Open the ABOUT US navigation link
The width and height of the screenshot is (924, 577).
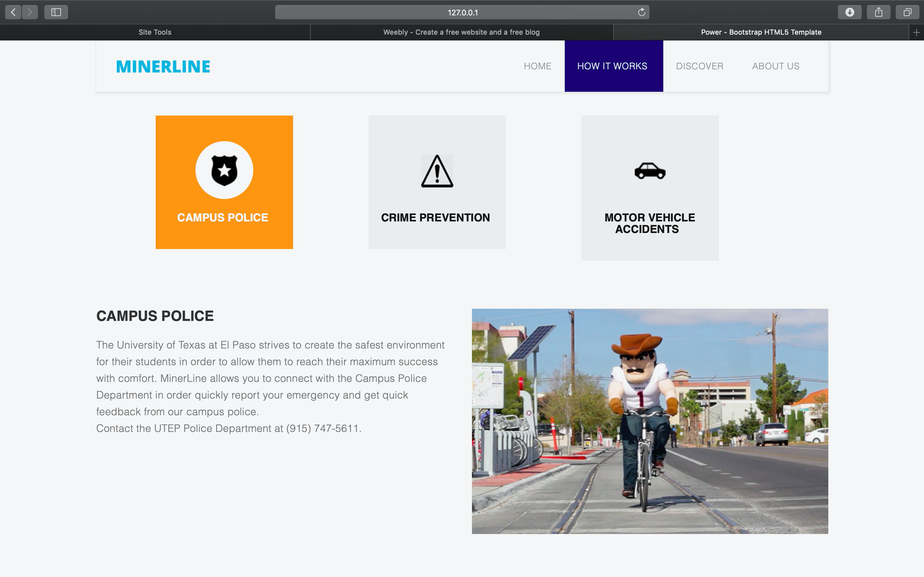click(x=775, y=66)
